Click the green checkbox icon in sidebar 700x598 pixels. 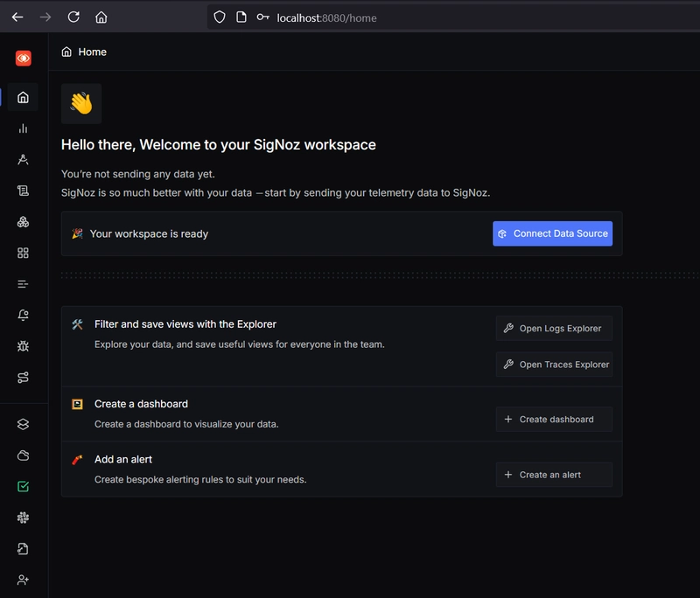[24, 486]
